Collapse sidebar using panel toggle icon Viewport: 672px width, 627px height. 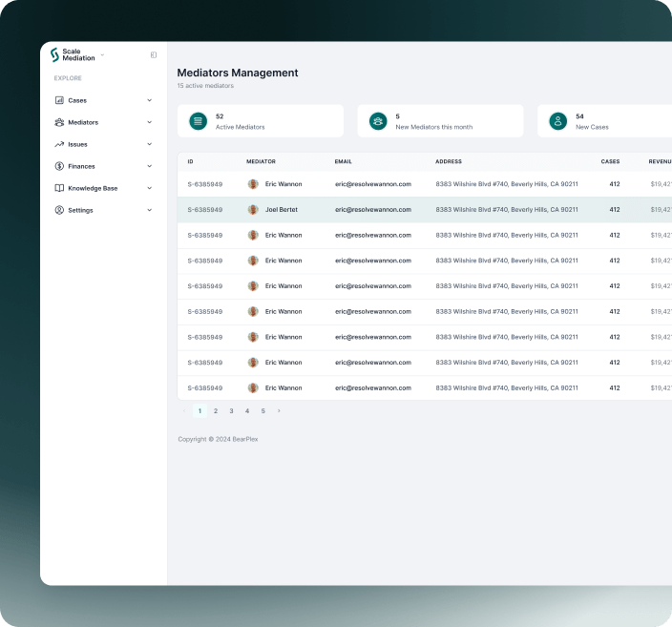[154, 55]
